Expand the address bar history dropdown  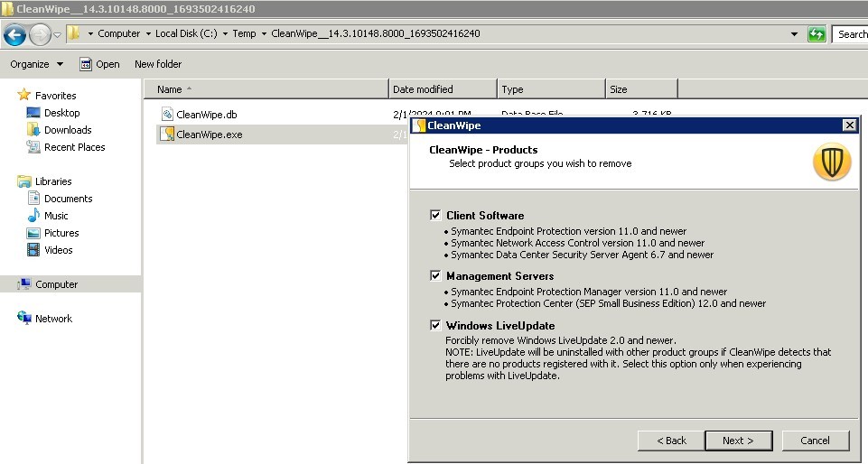click(x=794, y=34)
